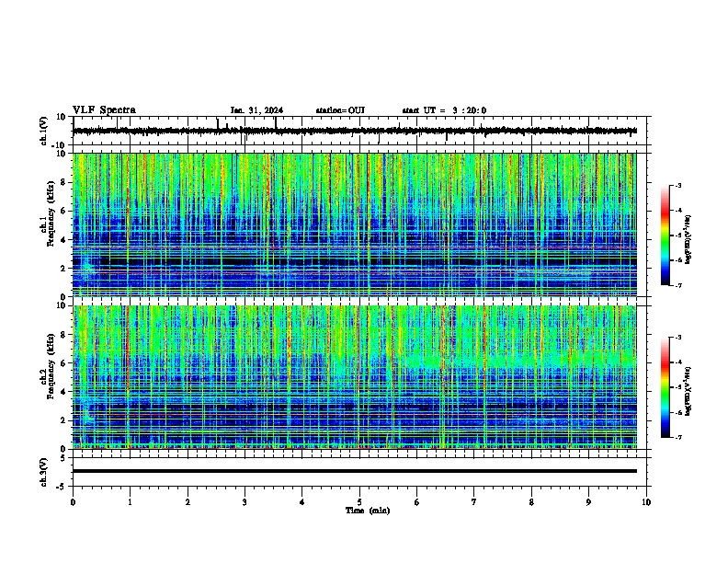Select the date text "Jan. 31, 2024"
This screenshot has height=563, width=728.
(256, 110)
